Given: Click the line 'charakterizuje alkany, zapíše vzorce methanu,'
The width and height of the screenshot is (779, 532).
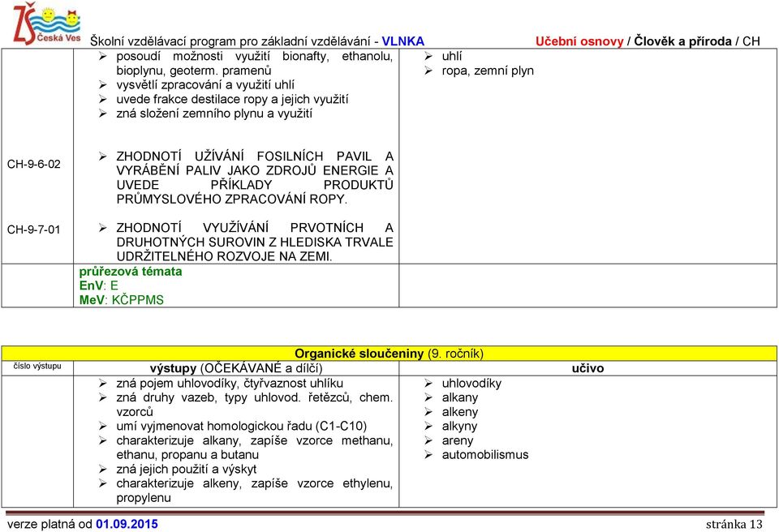Looking at the screenshot, I should tap(254, 440).
